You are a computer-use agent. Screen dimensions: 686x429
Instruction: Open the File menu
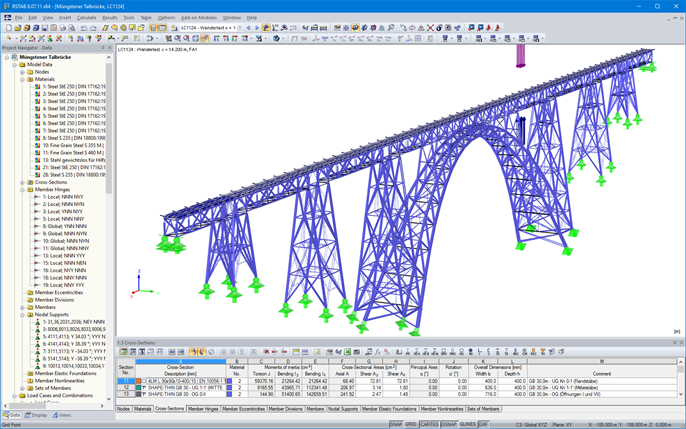pos(18,17)
